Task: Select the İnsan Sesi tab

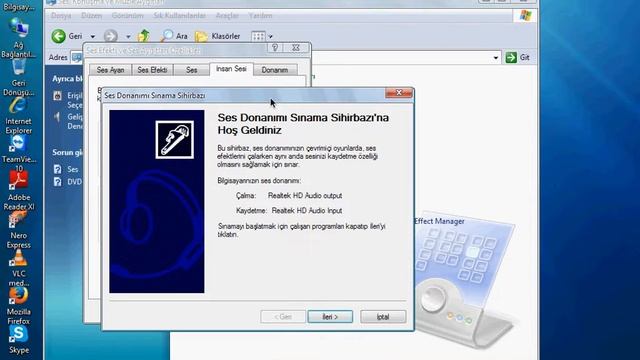Action: tap(231, 69)
